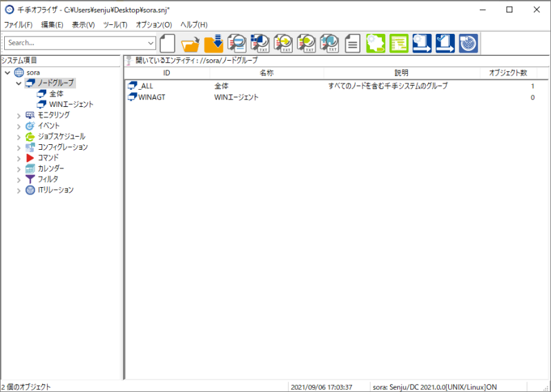The image size is (551, 392).
Task: Click the ジョブスケジュール green icon
Action: pos(30,137)
